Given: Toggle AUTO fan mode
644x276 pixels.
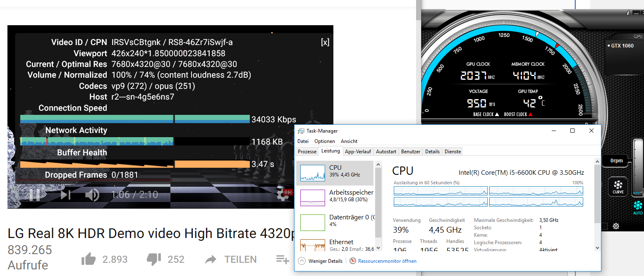Looking at the screenshot, I should click(x=638, y=208).
